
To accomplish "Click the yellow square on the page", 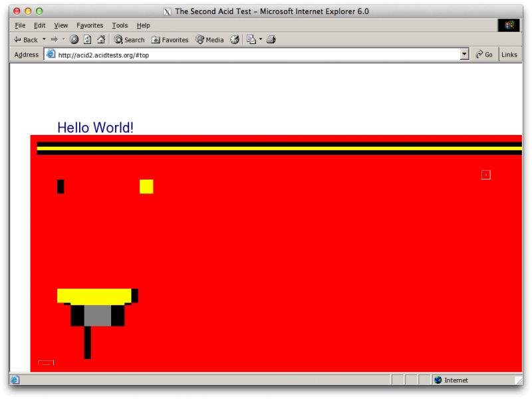I will click(x=146, y=187).
